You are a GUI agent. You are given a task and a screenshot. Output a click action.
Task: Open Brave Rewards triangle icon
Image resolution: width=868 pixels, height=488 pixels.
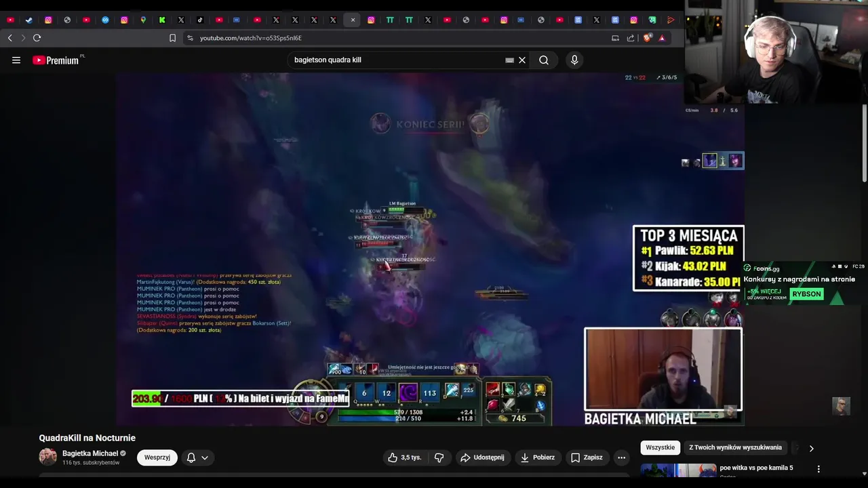pos(662,38)
